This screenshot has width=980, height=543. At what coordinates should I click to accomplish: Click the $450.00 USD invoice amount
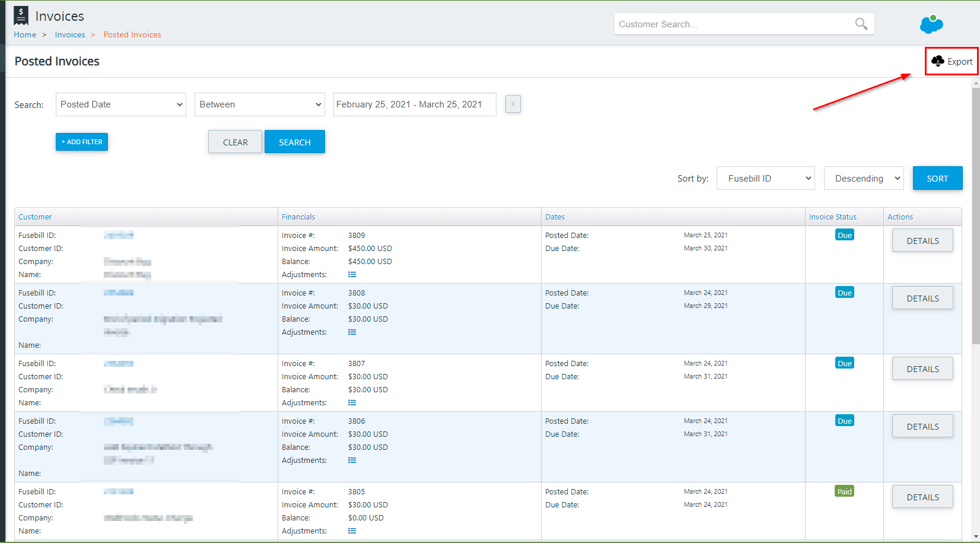click(x=370, y=249)
